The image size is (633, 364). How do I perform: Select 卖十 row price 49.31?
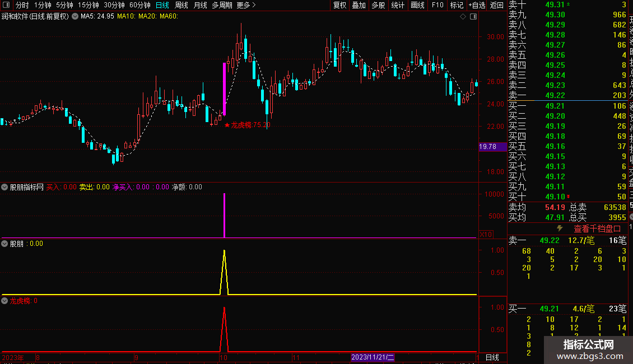555,4
